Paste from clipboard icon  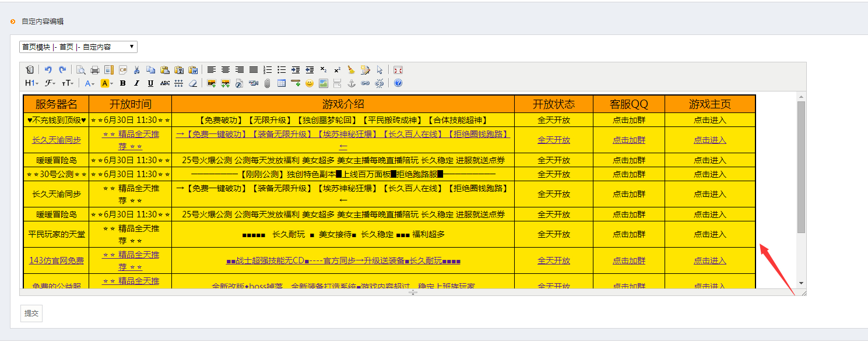pyautogui.click(x=165, y=69)
